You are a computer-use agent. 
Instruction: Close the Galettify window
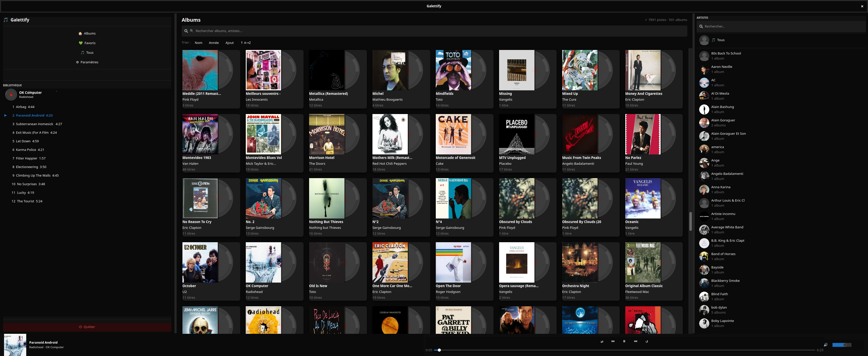(862, 6)
